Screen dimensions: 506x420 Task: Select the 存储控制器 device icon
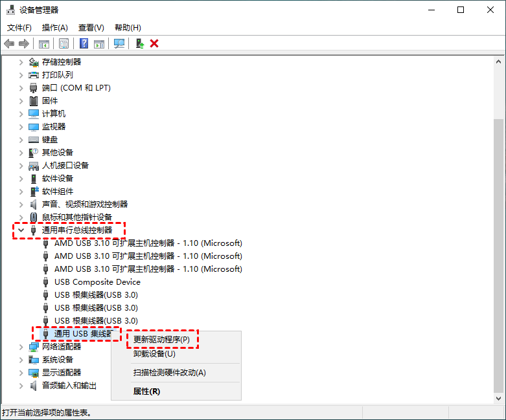click(x=34, y=62)
